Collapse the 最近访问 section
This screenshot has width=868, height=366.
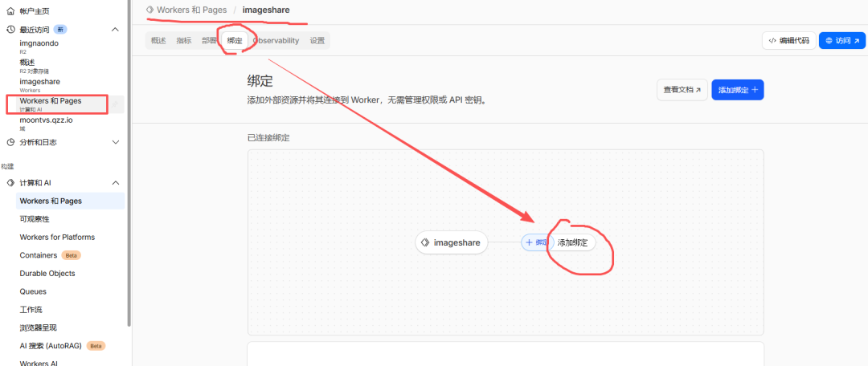pyautogui.click(x=115, y=30)
